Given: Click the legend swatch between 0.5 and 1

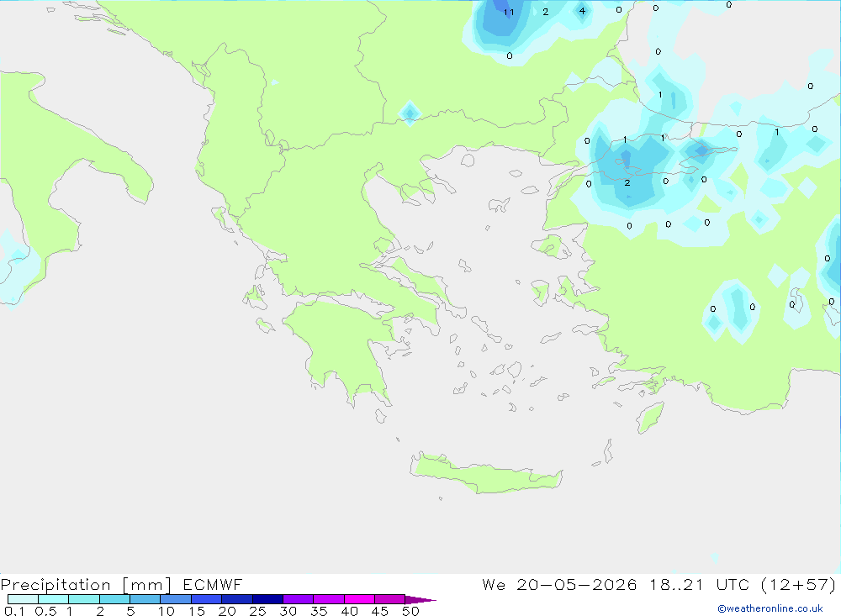Looking at the screenshot, I should [54, 599].
